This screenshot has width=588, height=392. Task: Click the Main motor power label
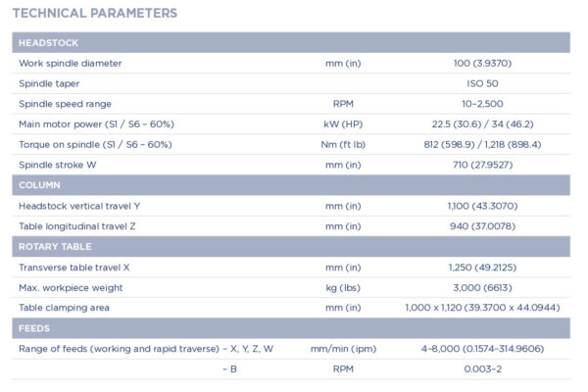pos(95,124)
